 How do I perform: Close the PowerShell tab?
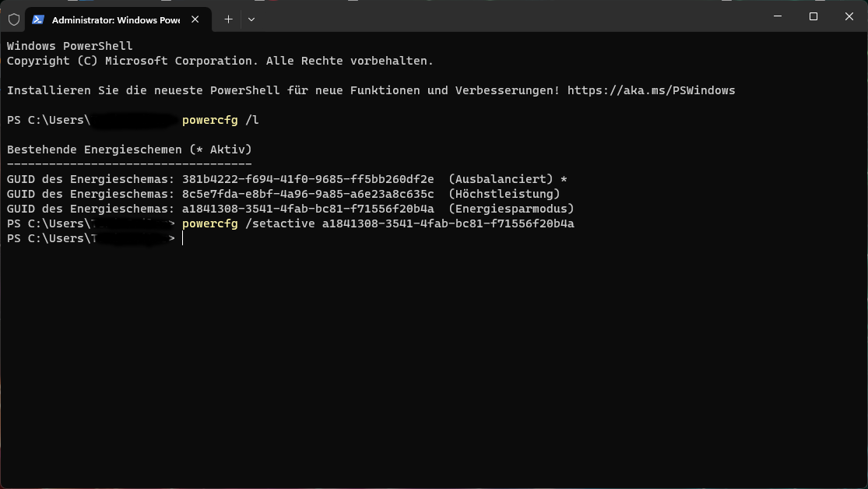coord(195,19)
